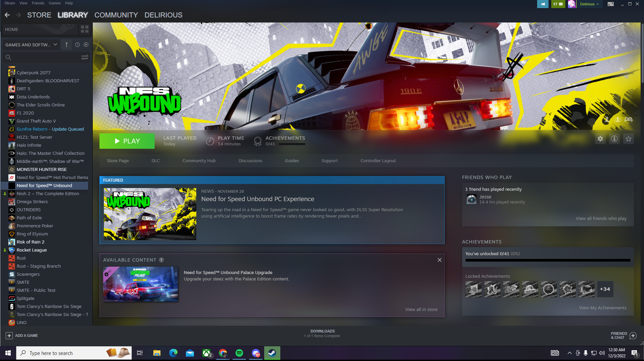Viewport: 644px width, 361px height.
Task: Open Jesse's friend avatar
Action: click(x=472, y=199)
